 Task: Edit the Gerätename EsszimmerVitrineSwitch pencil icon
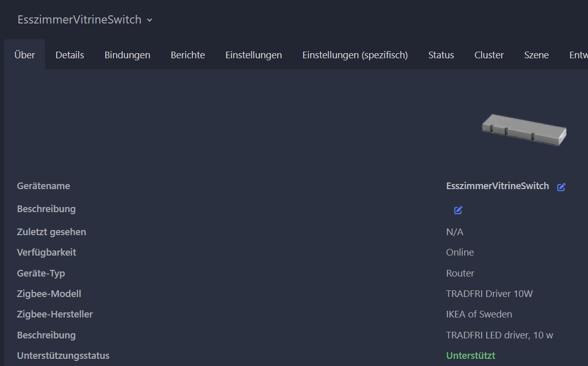[561, 187]
